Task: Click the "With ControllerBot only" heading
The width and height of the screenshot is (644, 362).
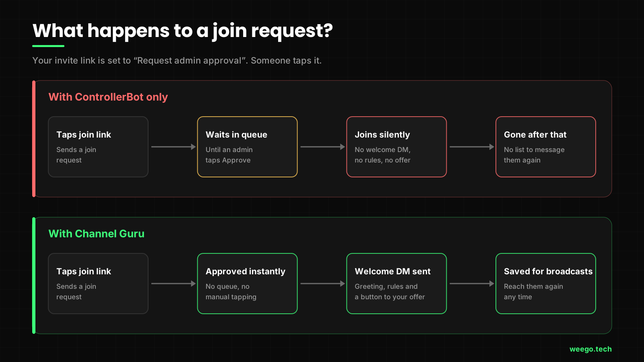Action: pos(108,97)
